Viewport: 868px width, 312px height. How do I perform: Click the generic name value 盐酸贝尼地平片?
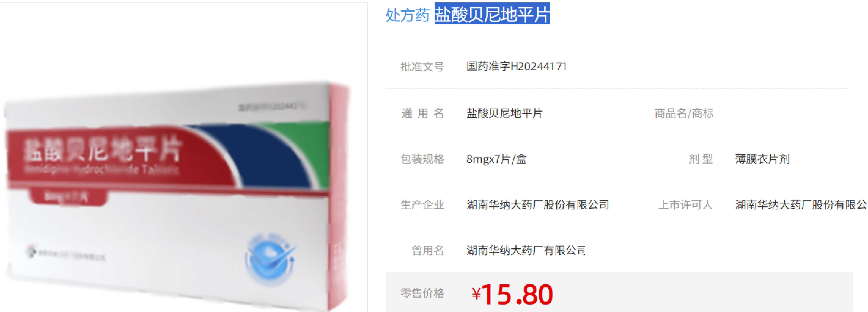point(505,113)
